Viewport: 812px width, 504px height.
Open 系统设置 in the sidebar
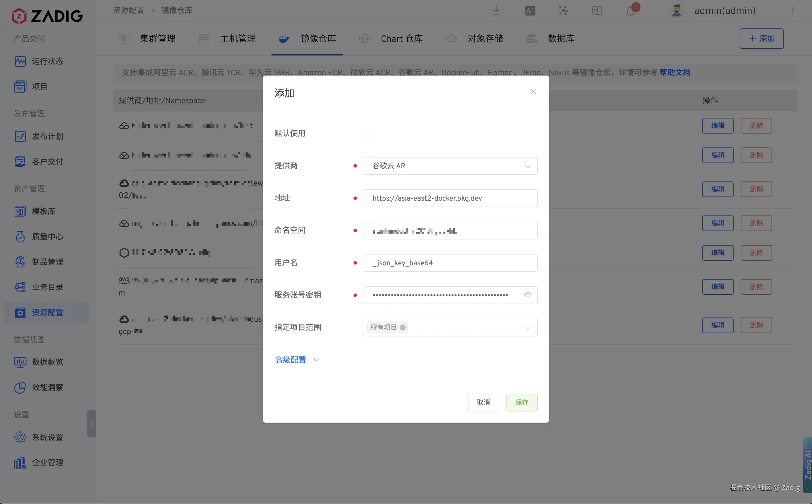pos(47,437)
